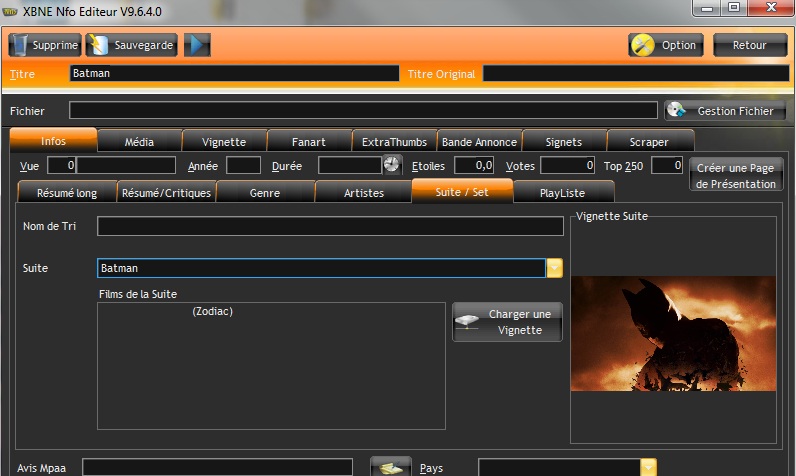Click the Etoiles rating field
The width and height of the screenshot is (796, 476).
pyautogui.click(x=474, y=165)
